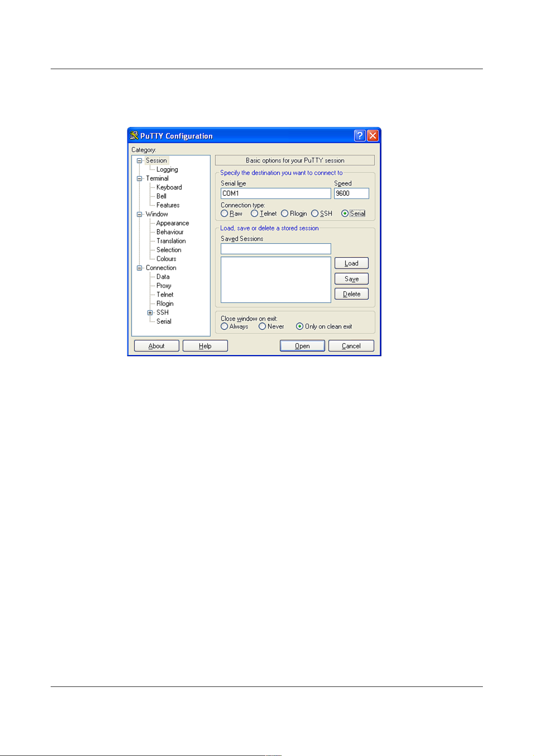
Task: Select the Raw connection type
Action: [231, 214]
